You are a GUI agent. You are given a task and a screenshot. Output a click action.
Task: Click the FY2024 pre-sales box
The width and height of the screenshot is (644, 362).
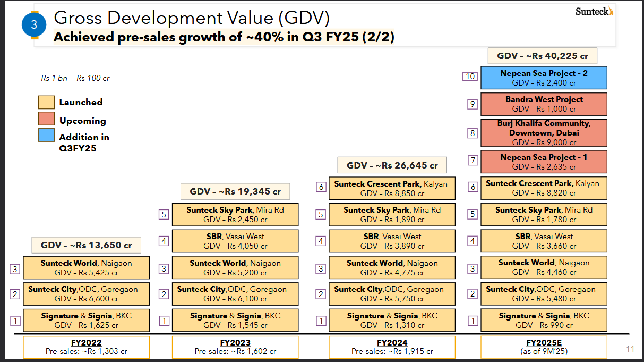[392, 347]
